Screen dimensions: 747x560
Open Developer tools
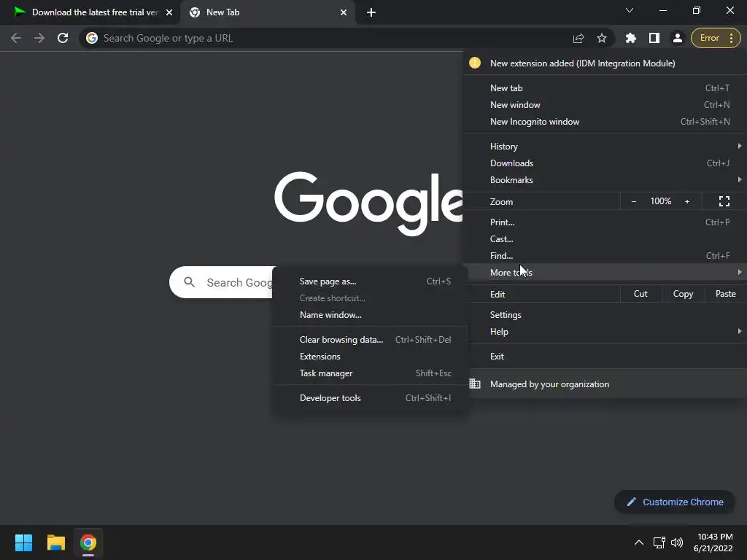coord(370,398)
